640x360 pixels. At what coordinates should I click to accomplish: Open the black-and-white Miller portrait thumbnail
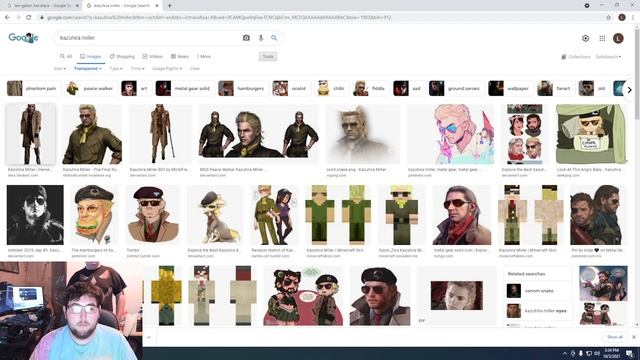[x=35, y=215]
